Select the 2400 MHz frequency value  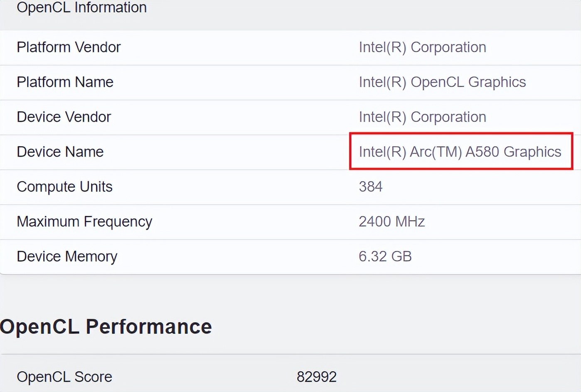point(392,222)
